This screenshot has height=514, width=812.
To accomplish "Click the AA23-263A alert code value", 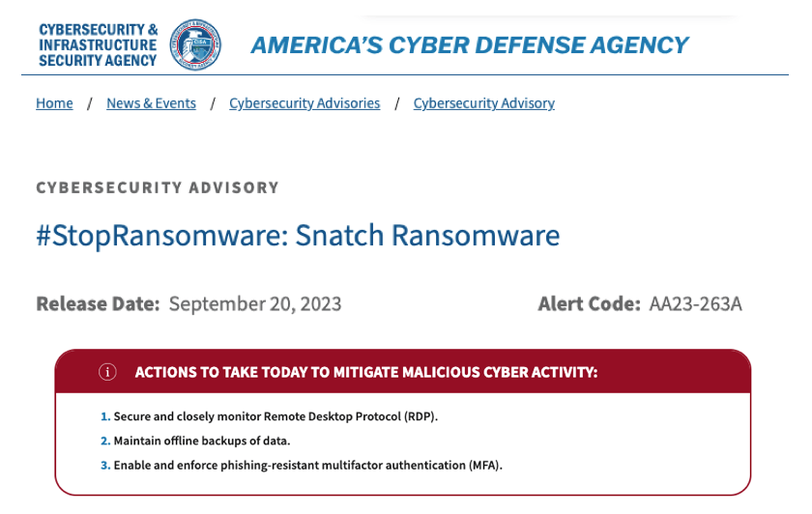I will 695,304.
